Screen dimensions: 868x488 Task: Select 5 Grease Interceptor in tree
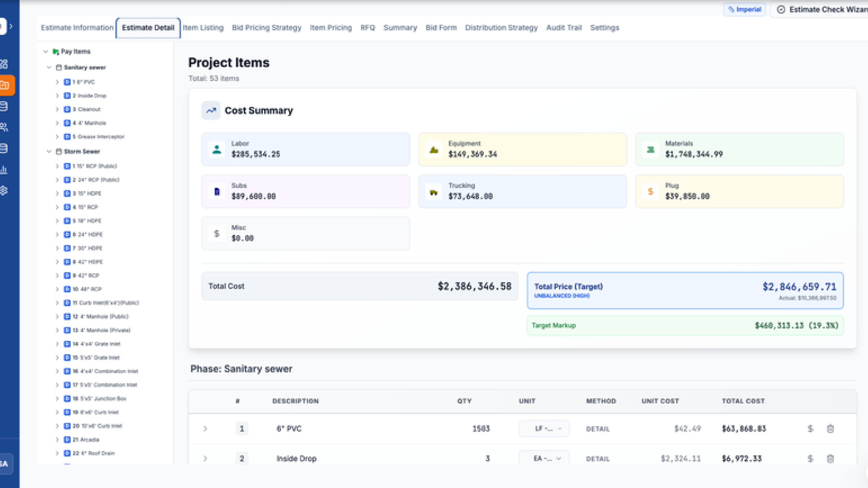(x=98, y=137)
